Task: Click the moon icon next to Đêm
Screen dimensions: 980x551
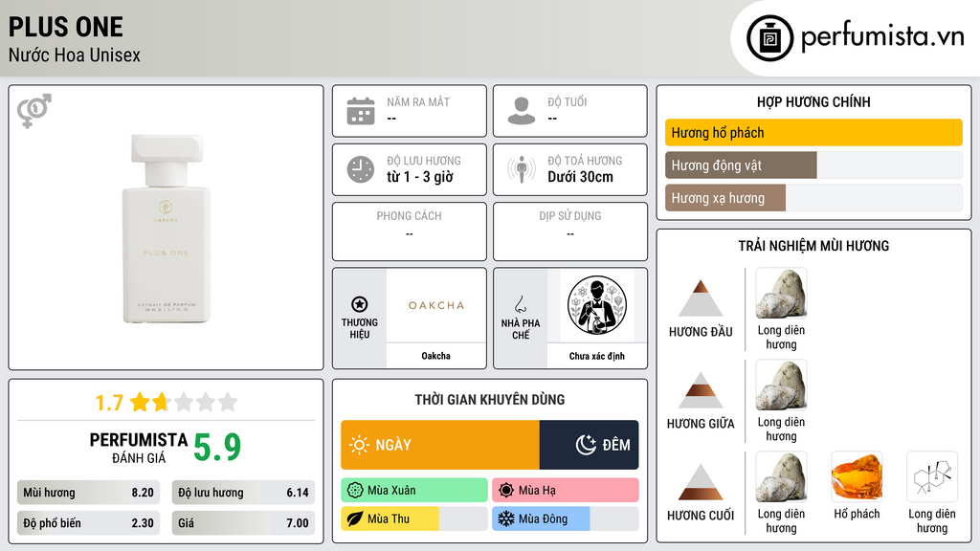Action: click(x=586, y=445)
